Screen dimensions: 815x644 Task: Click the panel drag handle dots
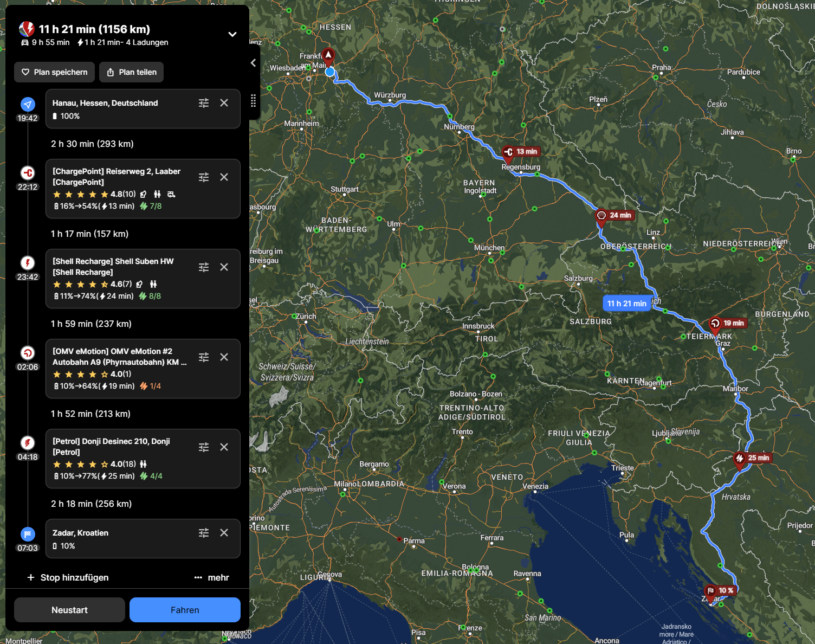[253, 101]
